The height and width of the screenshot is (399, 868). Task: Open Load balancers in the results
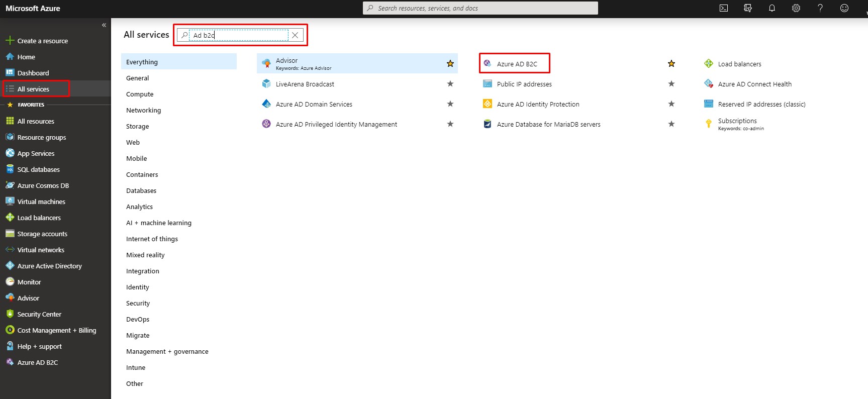[739, 64]
